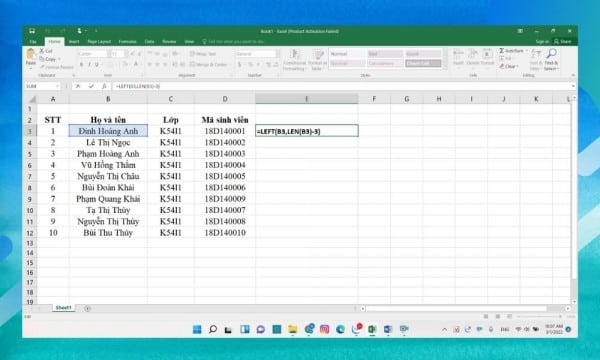This screenshot has width=600, height=360.
Task: Switch to Page Layout view in status bar
Action: coord(497,317)
